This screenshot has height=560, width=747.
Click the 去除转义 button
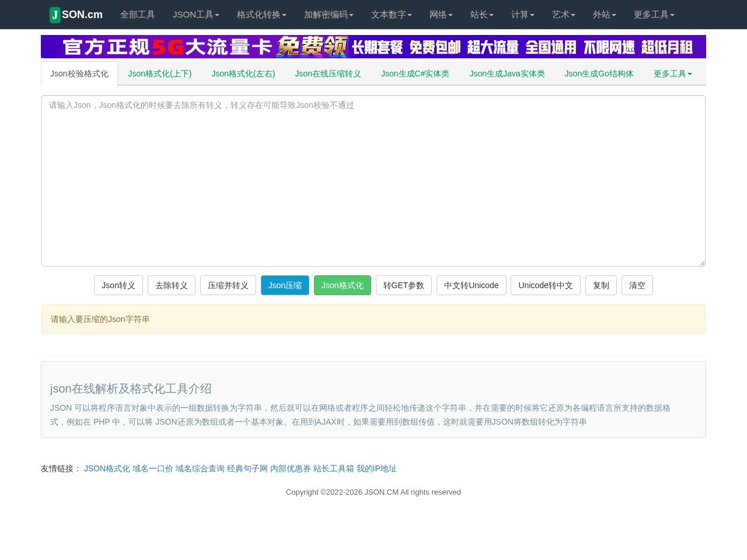pyautogui.click(x=172, y=285)
